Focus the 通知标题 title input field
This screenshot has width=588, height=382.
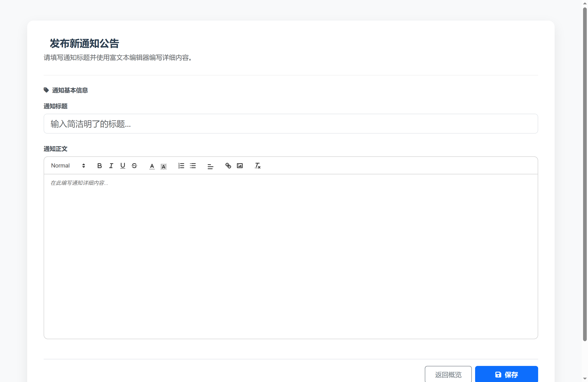[290, 124]
